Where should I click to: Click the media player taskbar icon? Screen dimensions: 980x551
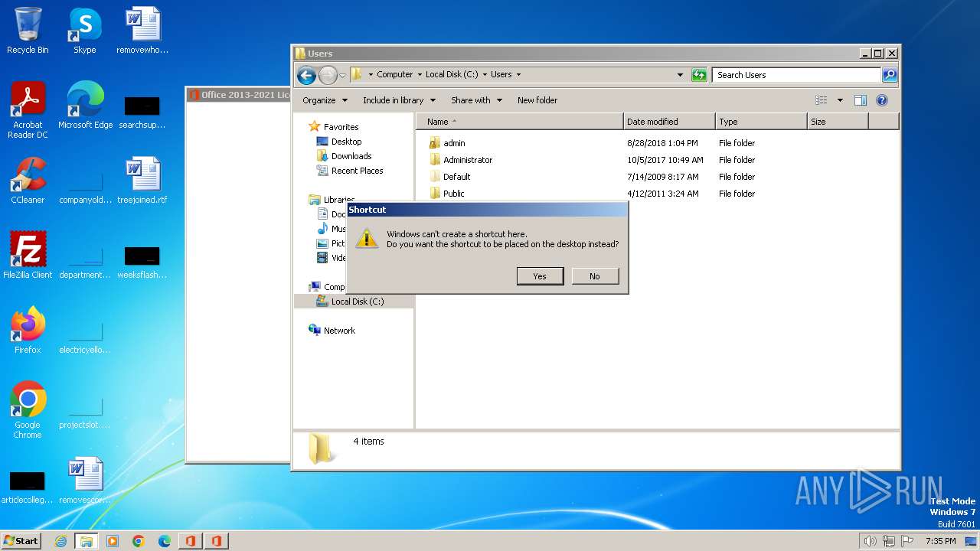click(113, 541)
